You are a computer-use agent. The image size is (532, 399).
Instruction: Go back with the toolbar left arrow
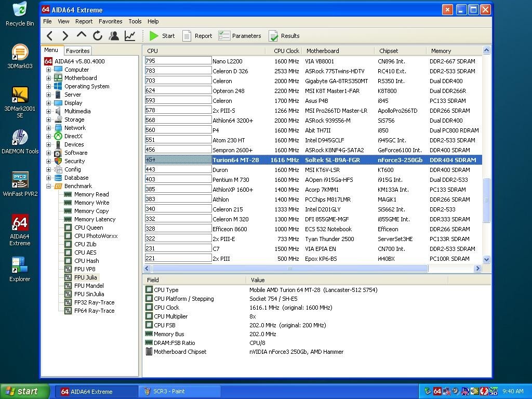[x=50, y=36]
